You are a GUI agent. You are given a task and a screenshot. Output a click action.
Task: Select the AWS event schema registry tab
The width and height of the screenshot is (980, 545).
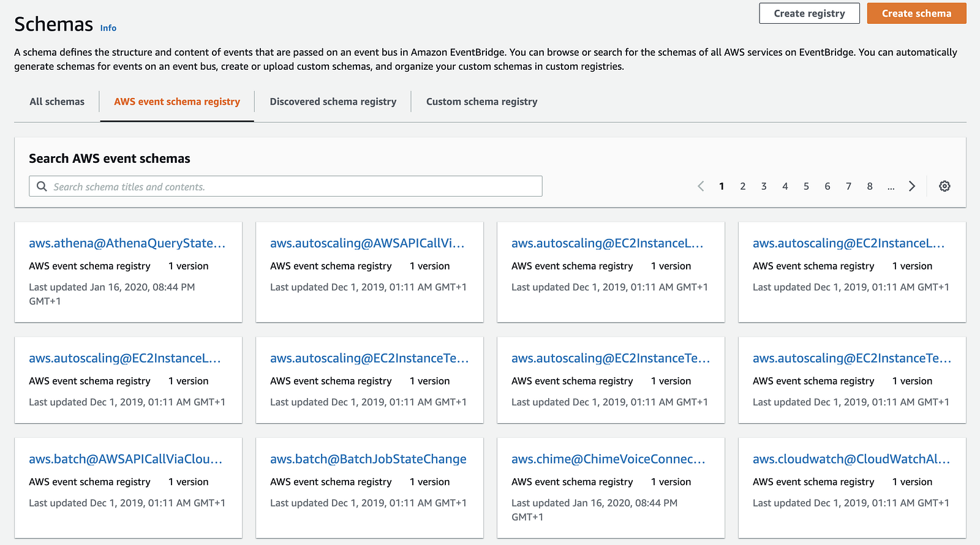tap(177, 102)
